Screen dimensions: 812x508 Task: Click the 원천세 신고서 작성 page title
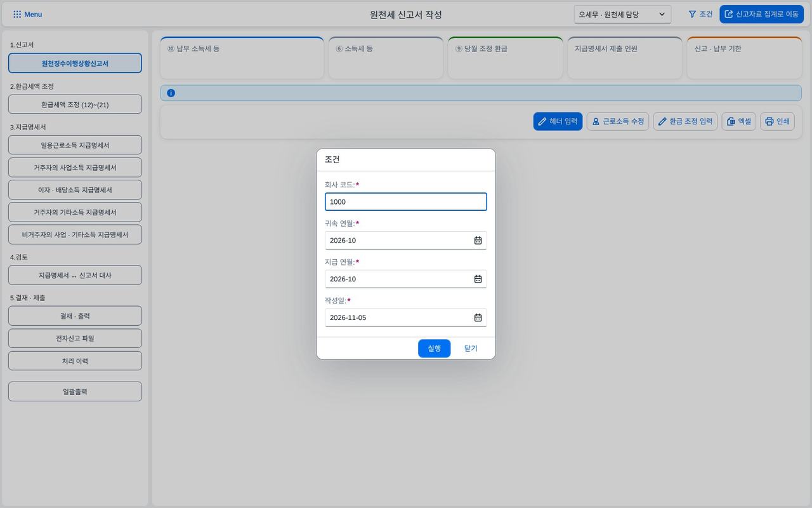(406, 15)
